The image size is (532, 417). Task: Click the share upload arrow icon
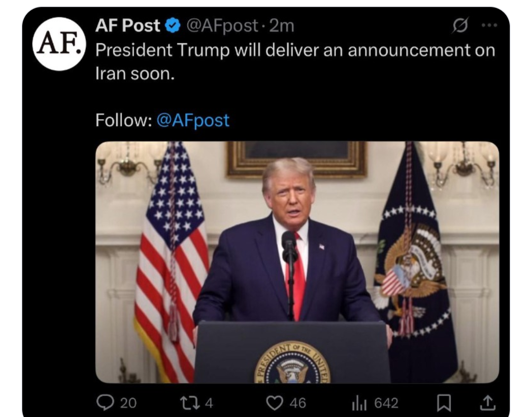(x=487, y=403)
